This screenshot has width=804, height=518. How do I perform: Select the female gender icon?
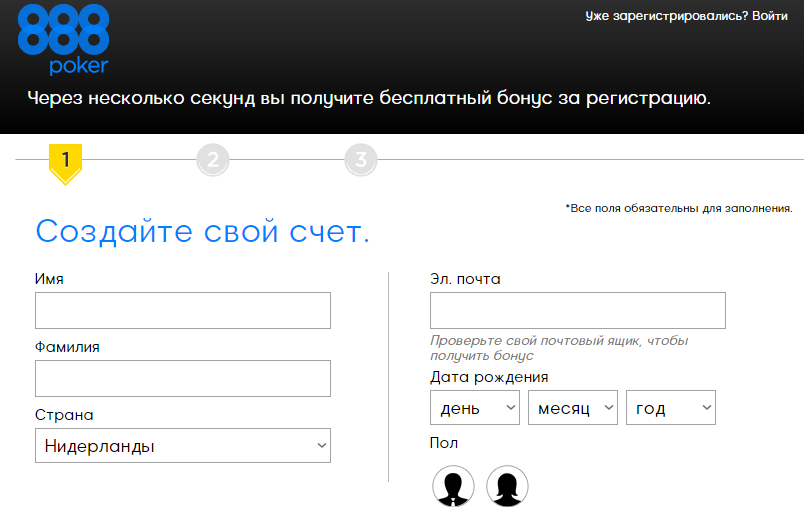pyautogui.click(x=507, y=486)
